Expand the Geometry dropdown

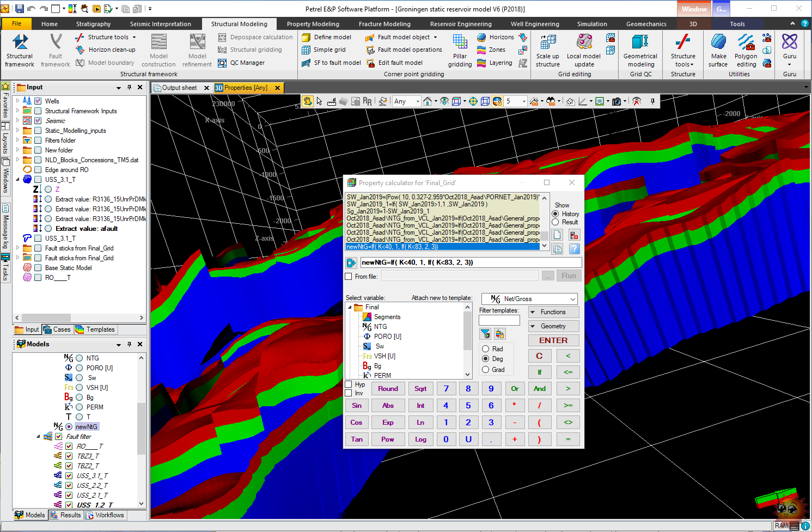pos(554,326)
